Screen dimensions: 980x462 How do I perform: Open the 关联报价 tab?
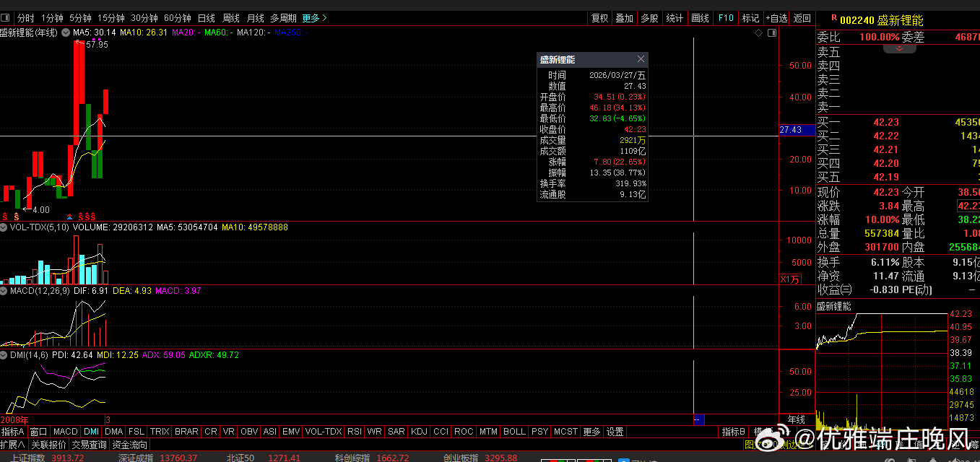point(48,445)
